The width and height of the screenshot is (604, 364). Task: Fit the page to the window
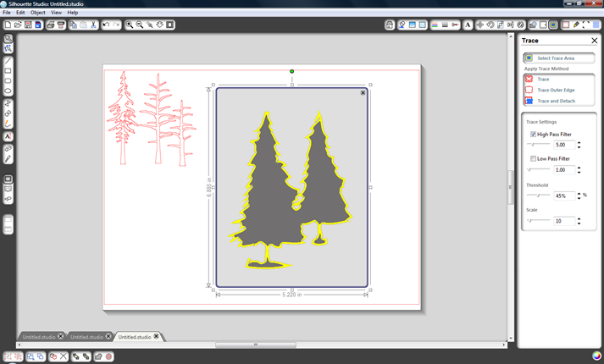pos(170,25)
